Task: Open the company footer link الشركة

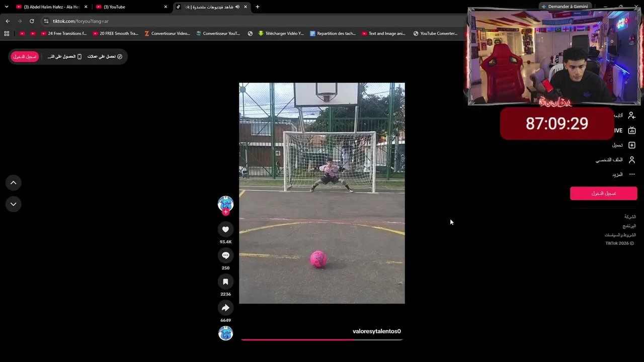Action: coord(630,217)
